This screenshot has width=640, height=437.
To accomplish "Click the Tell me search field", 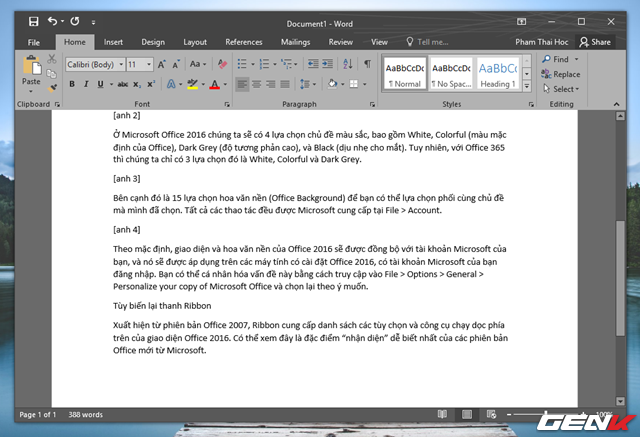I will coord(428,42).
